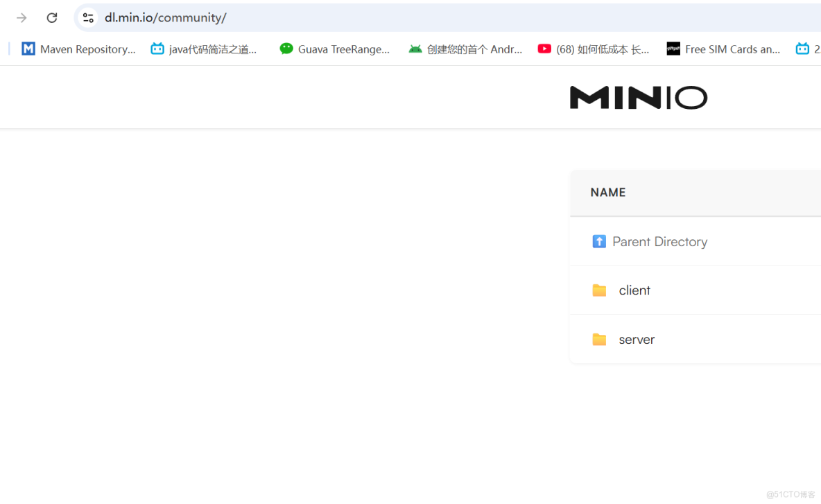Click the Maven Repository bookmark icon
This screenshot has height=504, width=821.
point(28,49)
